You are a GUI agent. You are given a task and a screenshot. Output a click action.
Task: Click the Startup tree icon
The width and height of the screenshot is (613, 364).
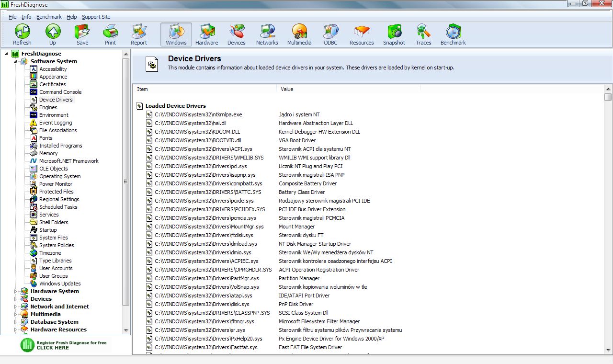(x=34, y=230)
